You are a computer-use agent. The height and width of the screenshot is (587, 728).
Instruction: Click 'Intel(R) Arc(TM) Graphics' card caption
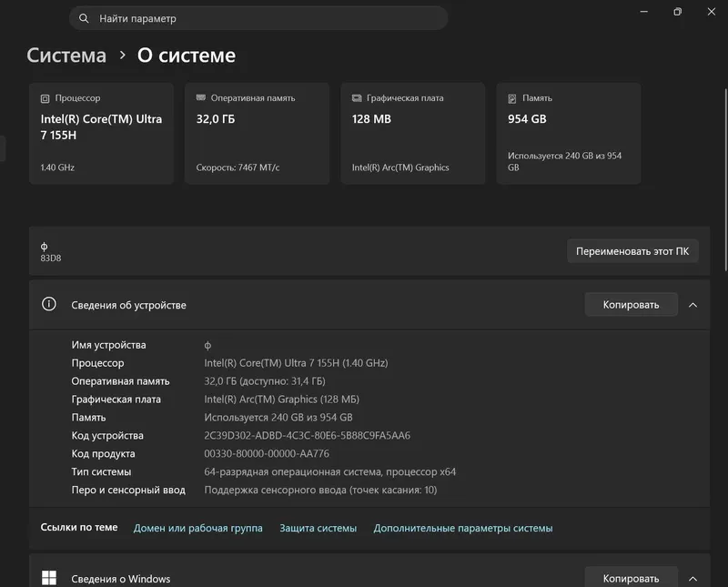point(400,167)
